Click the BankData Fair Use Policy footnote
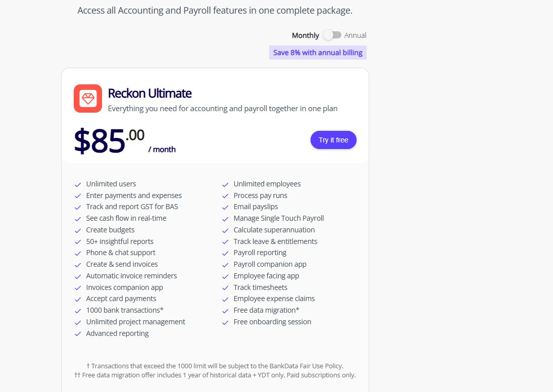Screen dimensions: 553x392 tap(215, 366)
